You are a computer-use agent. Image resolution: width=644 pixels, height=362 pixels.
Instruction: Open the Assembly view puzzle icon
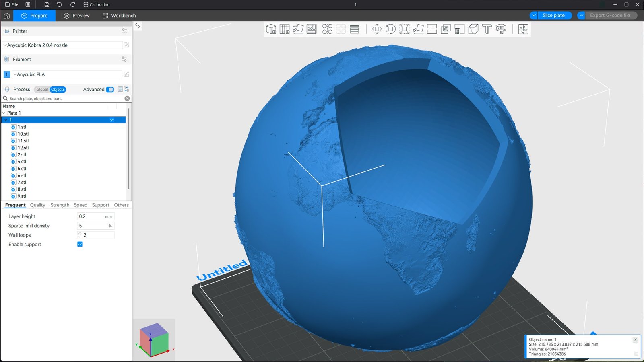click(523, 29)
